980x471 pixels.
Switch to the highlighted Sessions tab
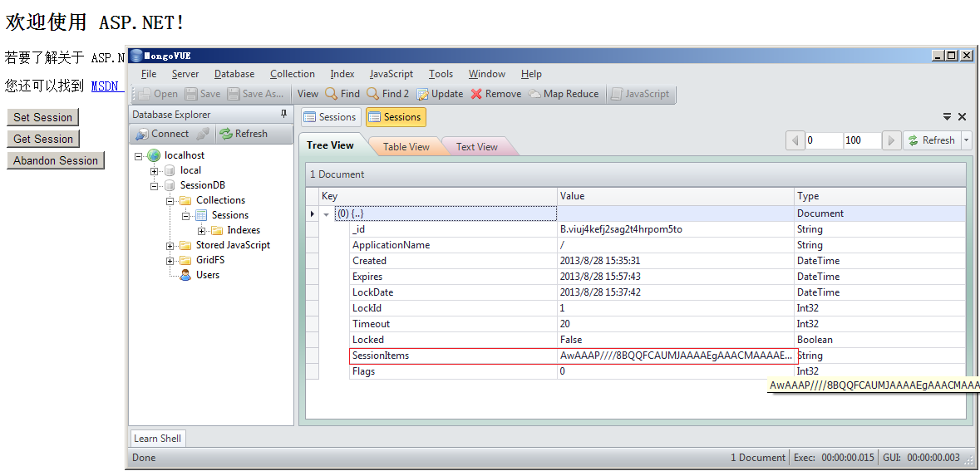[396, 117]
